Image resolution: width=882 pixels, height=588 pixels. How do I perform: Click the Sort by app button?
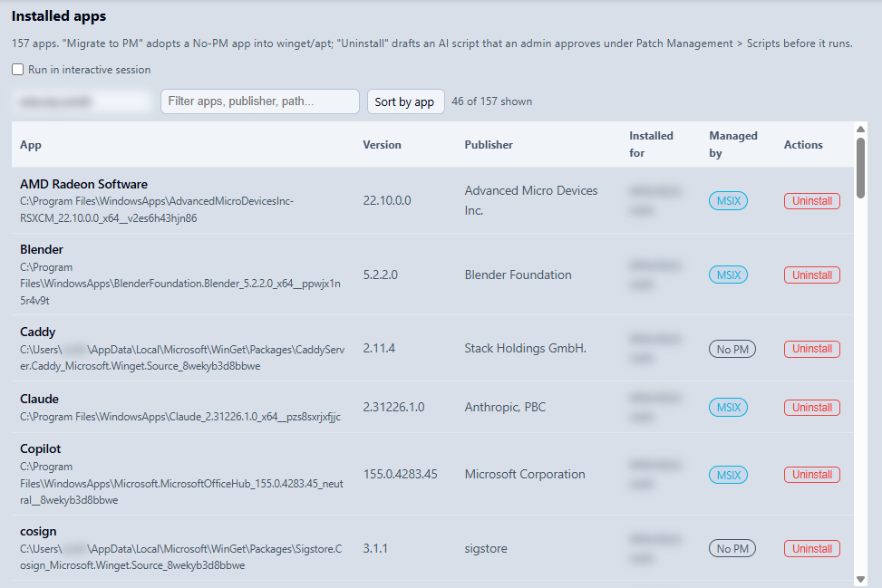[405, 101]
